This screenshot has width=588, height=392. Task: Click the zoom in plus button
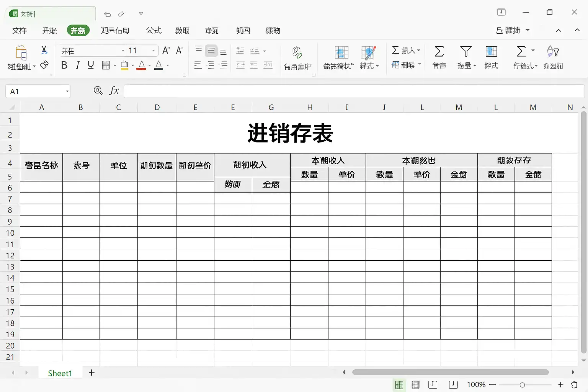point(561,385)
